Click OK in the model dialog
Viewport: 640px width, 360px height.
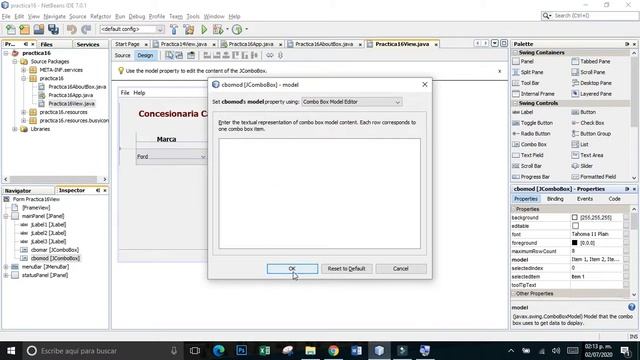(x=292, y=269)
